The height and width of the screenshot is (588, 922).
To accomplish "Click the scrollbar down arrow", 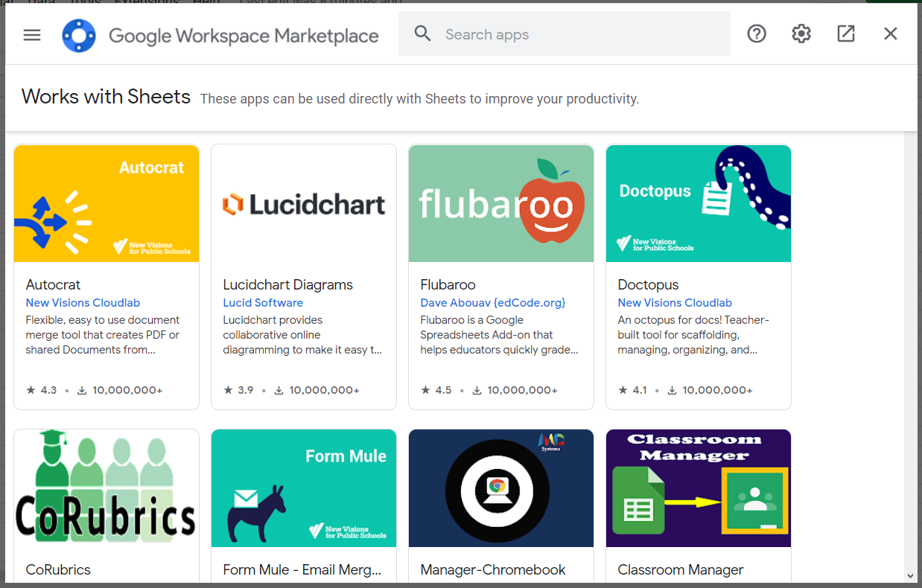I will (x=910, y=575).
